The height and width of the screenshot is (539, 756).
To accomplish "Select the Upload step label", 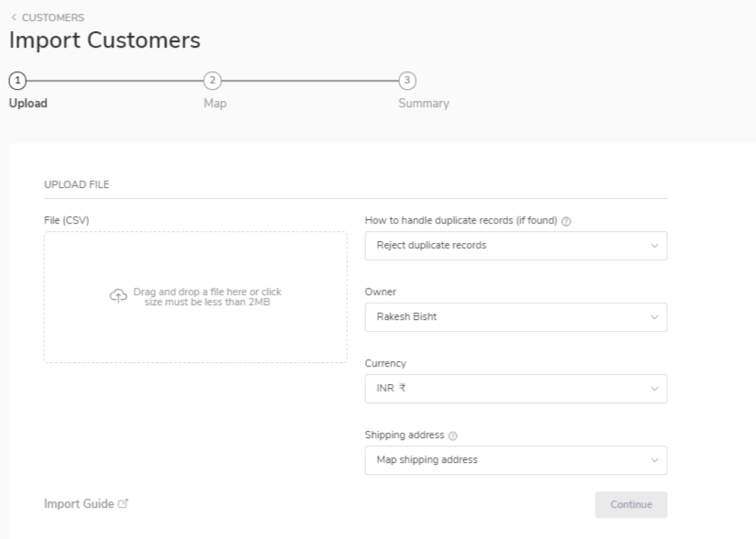I will (x=28, y=104).
